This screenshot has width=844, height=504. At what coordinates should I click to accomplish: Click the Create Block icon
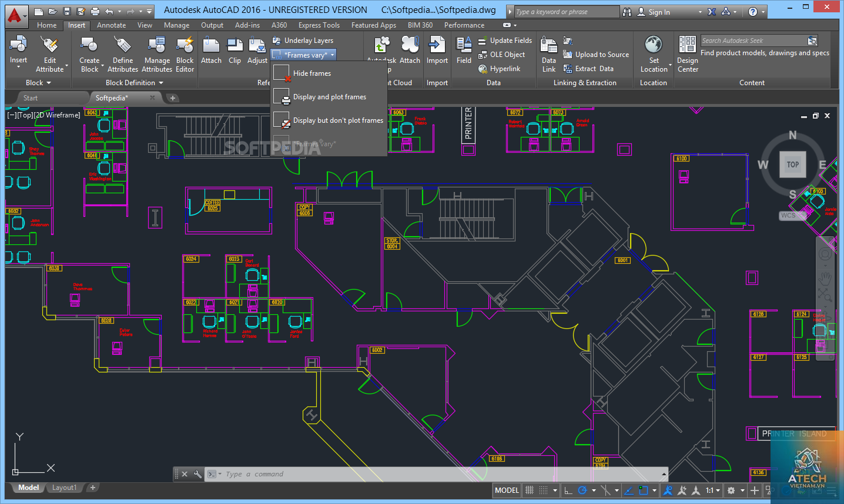tap(89, 45)
